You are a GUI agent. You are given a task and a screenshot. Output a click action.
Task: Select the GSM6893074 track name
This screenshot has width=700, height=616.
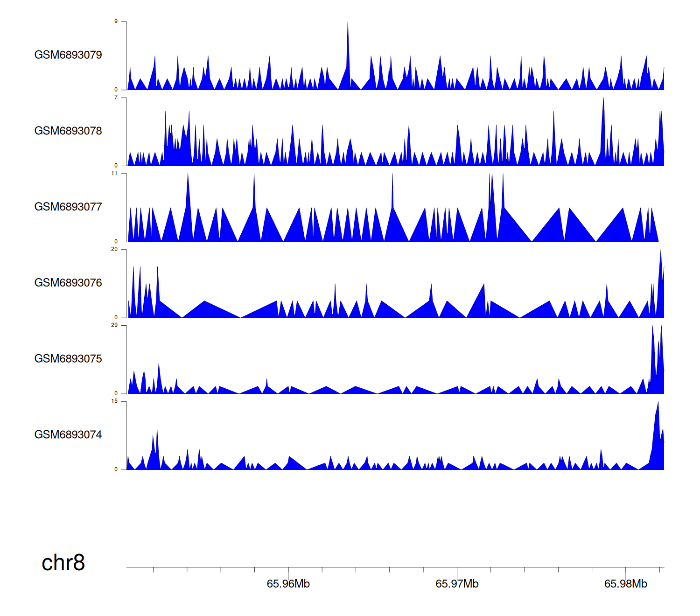(x=68, y=435)
